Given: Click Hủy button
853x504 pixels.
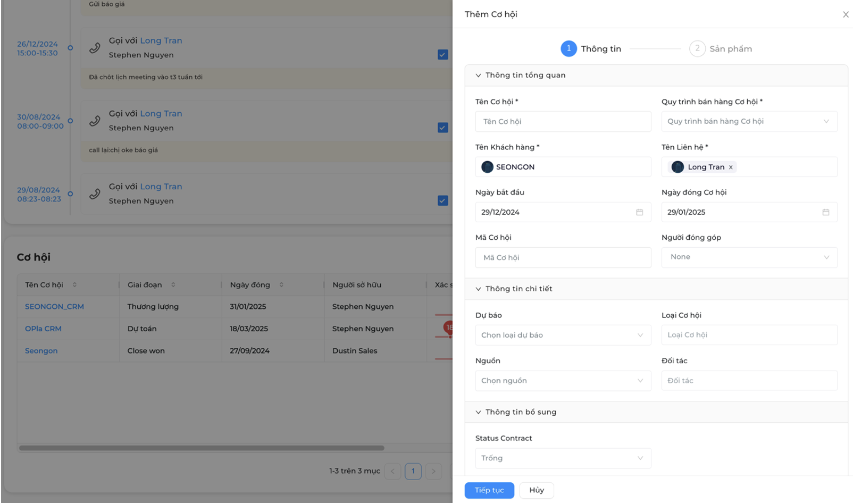Looking at the screenshot, I should pyautogui.click(x=537, y=490).
